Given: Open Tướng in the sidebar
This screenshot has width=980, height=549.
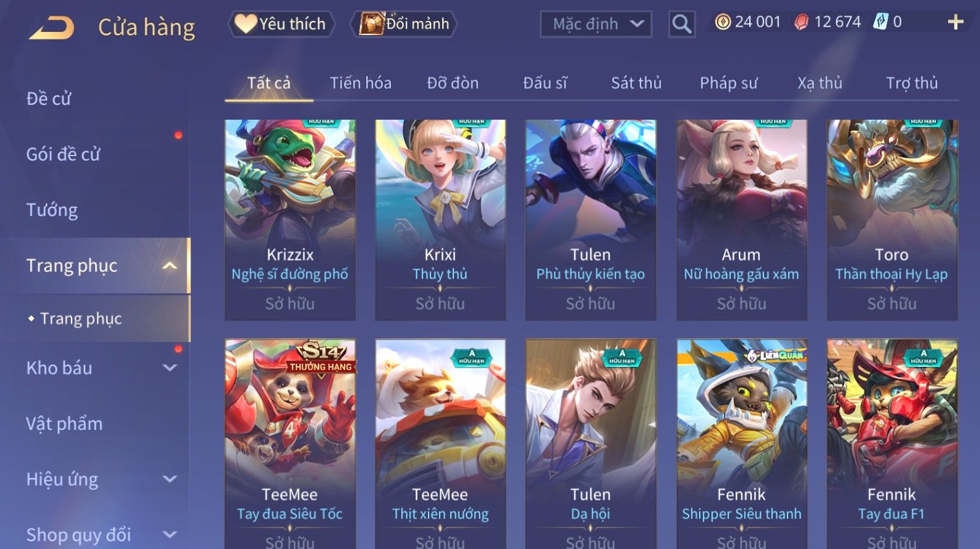Looking at the screenshot, I should click(x=52, y=210).
